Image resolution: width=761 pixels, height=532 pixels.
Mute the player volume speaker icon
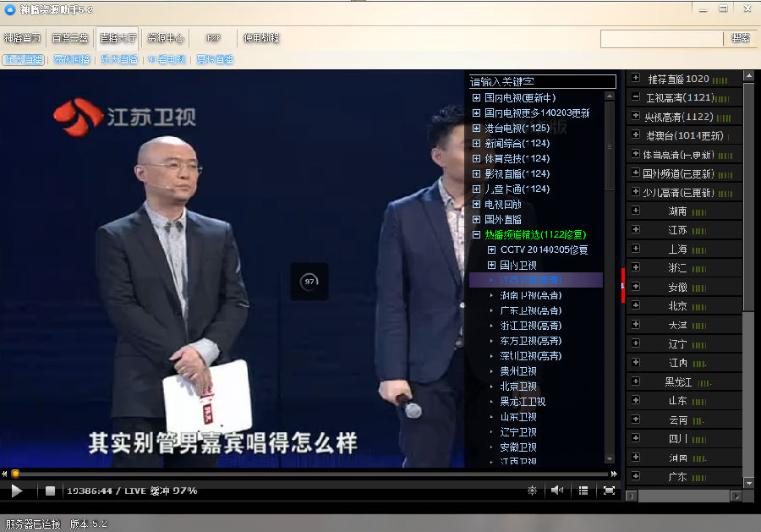557,491
